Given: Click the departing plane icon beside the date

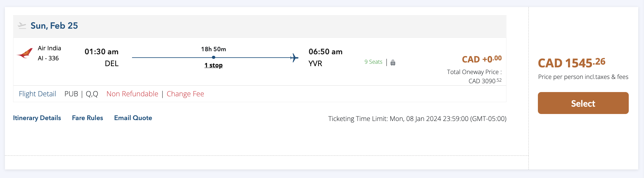Looking at the screenshot, I should [22, 26].
